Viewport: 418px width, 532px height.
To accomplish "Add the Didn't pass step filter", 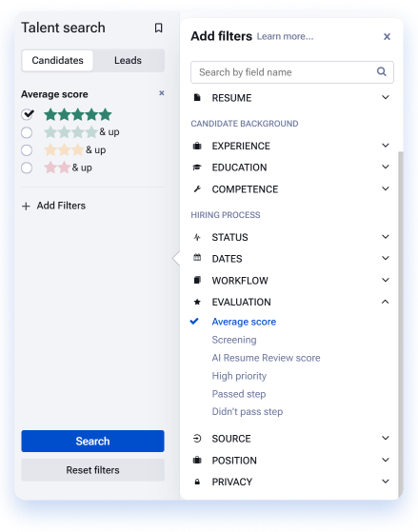I will click(248, 411).
